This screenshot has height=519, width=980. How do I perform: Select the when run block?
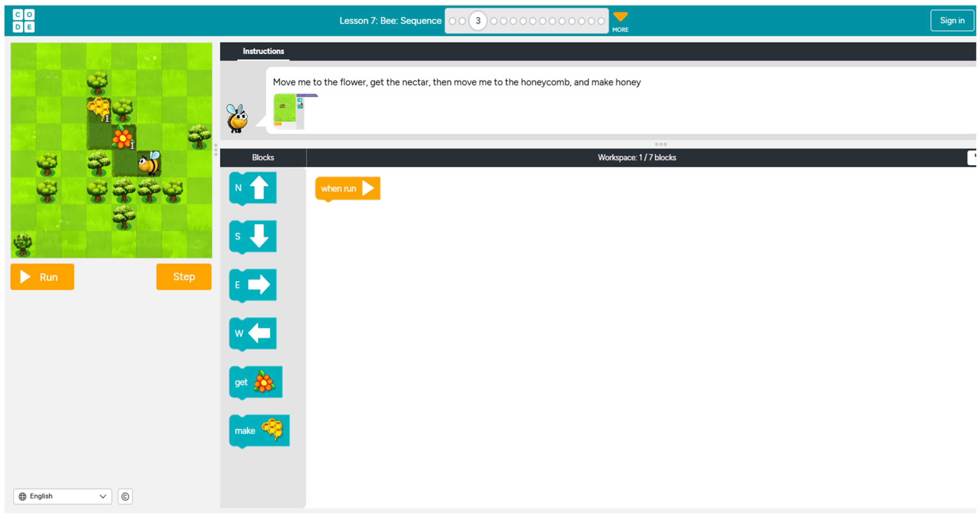(348, 189)
